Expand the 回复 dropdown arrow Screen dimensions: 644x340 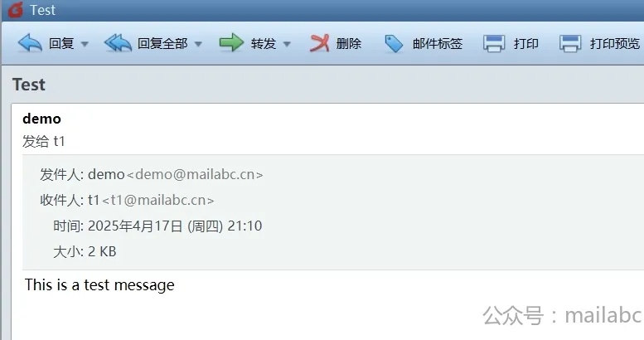(85, 44)
